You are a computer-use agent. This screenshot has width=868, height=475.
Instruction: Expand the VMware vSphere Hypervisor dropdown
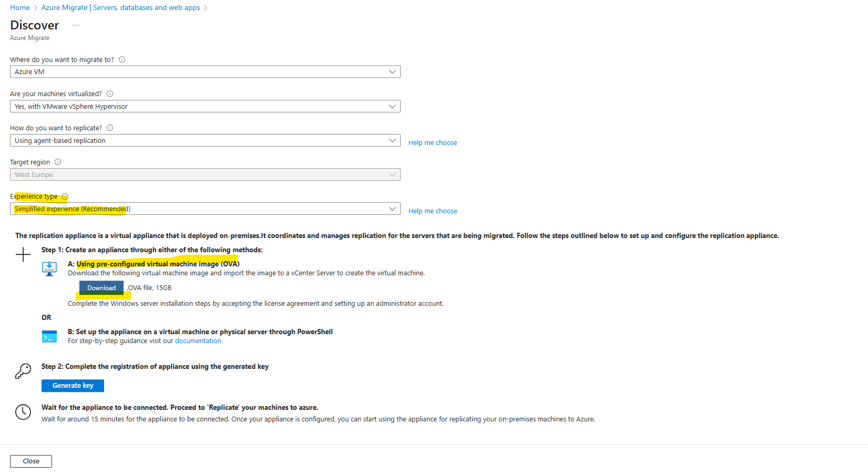205,106
